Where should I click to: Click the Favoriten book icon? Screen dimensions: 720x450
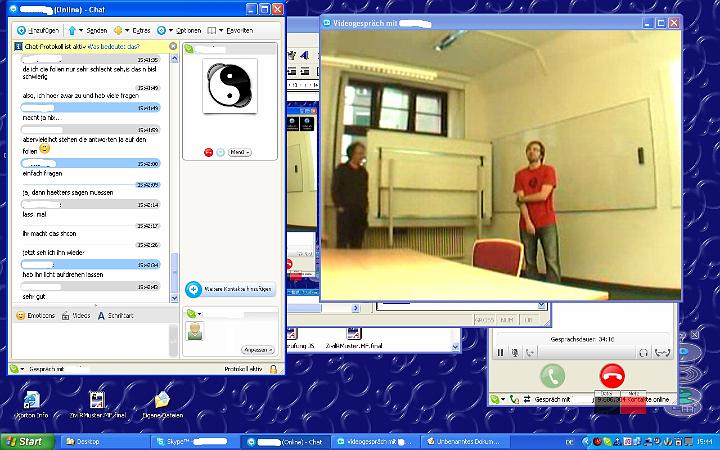pos(212,30)
